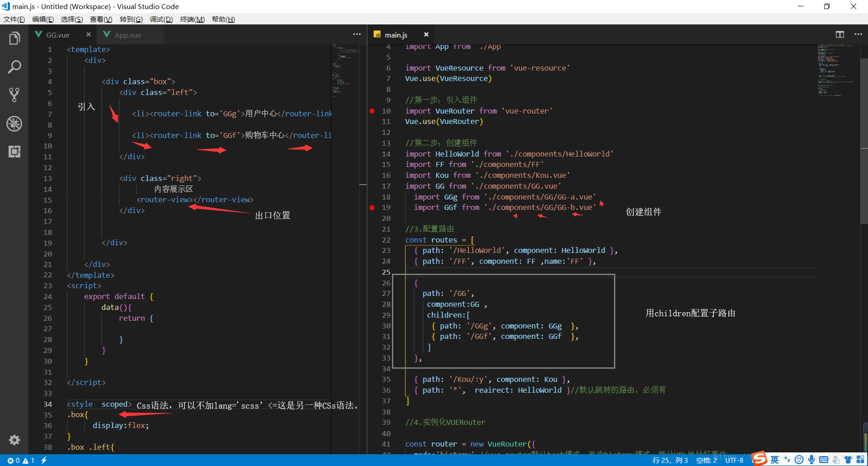Close the GG.vue tab
This screenshot has width=868, height=466.
tap(89, 34)
